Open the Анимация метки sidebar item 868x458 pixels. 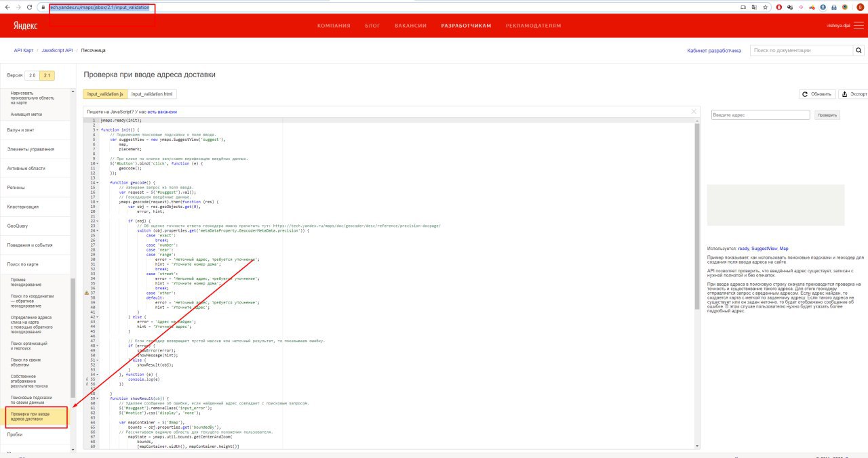pyautogui.click(x=26, y=114)
